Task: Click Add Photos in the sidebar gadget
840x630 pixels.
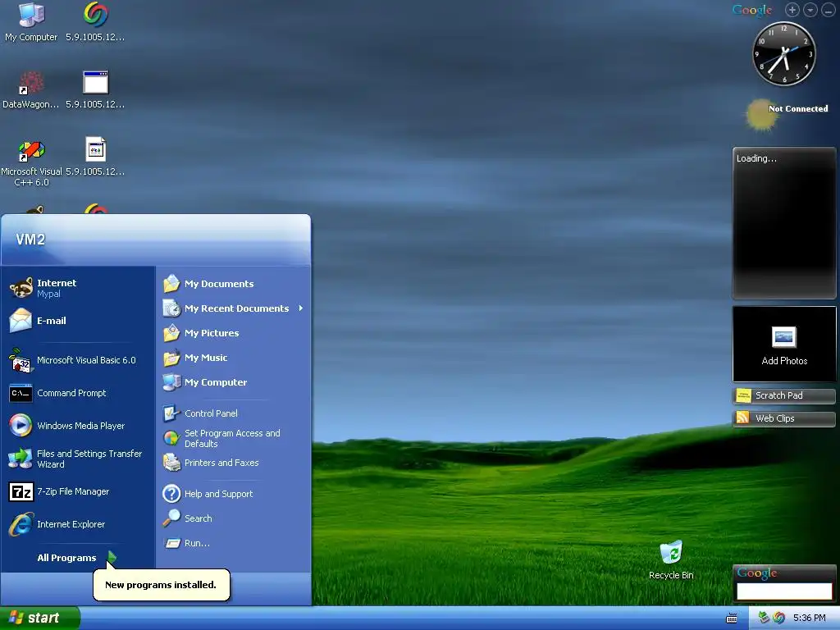Action: point(784,345)
